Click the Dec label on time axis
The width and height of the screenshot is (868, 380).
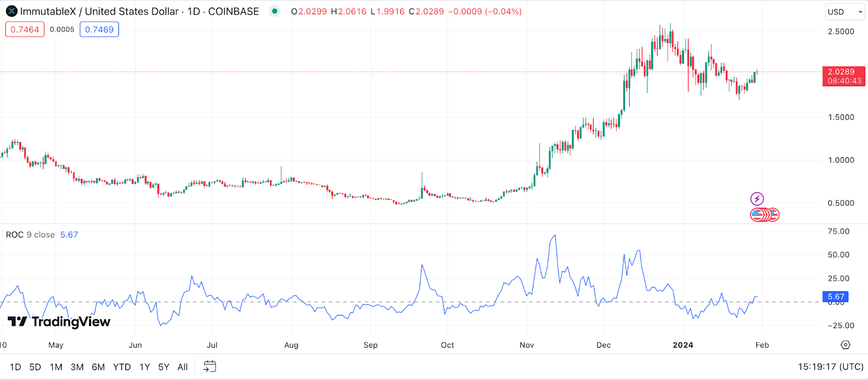604,345
